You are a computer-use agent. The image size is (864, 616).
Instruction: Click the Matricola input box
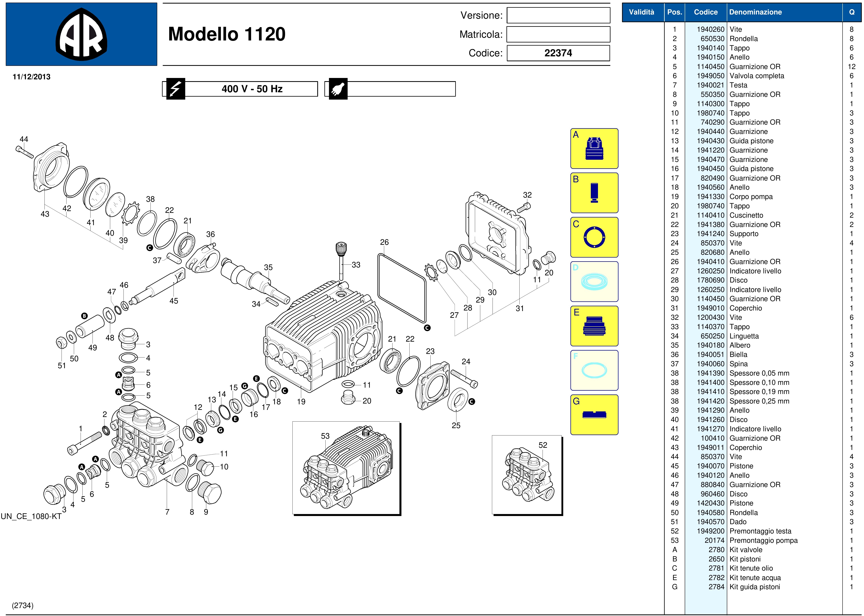558,35
